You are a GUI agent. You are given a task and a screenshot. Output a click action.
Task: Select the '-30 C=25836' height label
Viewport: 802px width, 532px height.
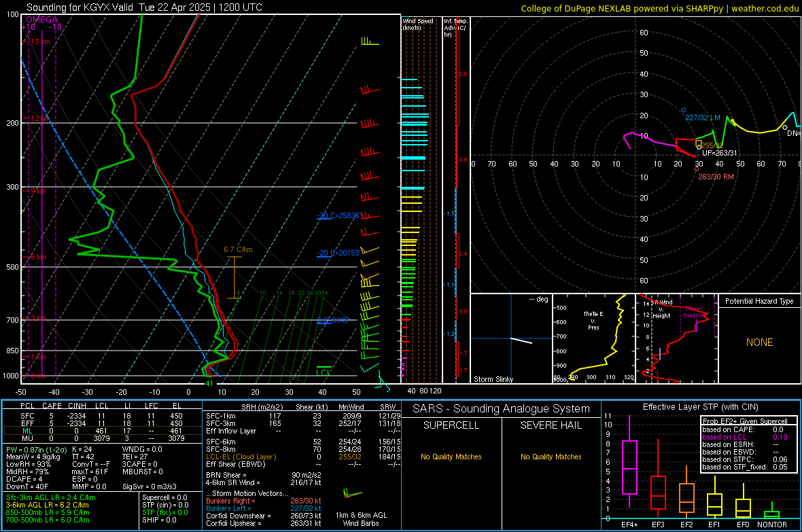(338, 215)
